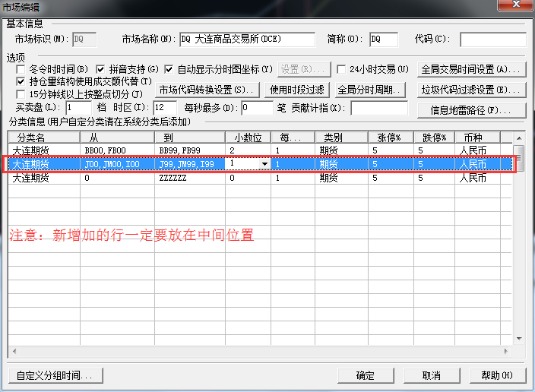Select the cell J00,JM00,I00
This screenshot has height=392, width=535.
pyautogui.click(x=117, y=164)
